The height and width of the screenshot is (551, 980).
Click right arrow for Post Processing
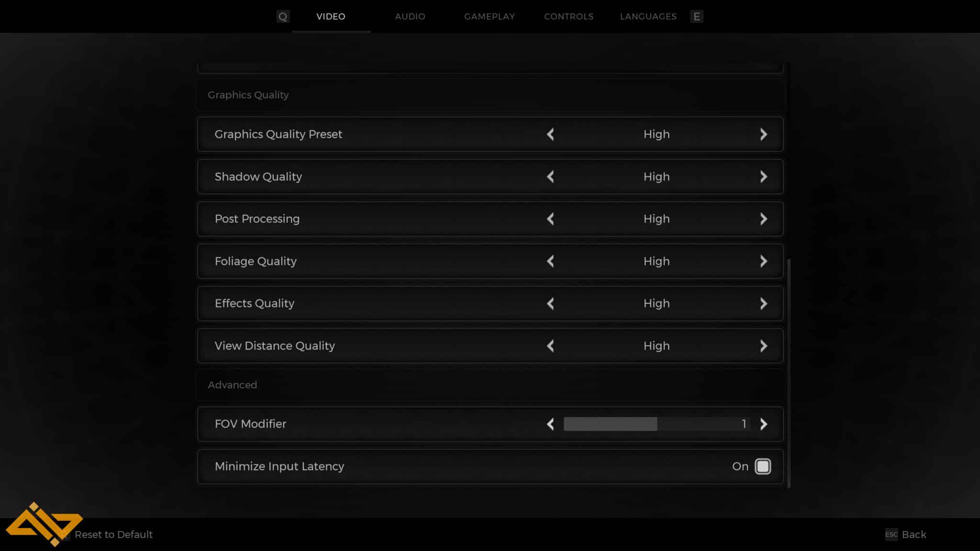click(764, 219)
